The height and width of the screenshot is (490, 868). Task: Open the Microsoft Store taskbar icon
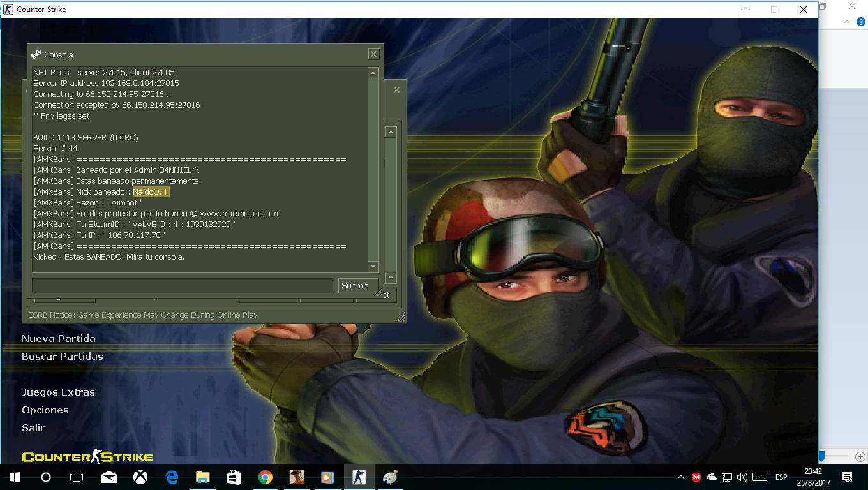(234, 477)
